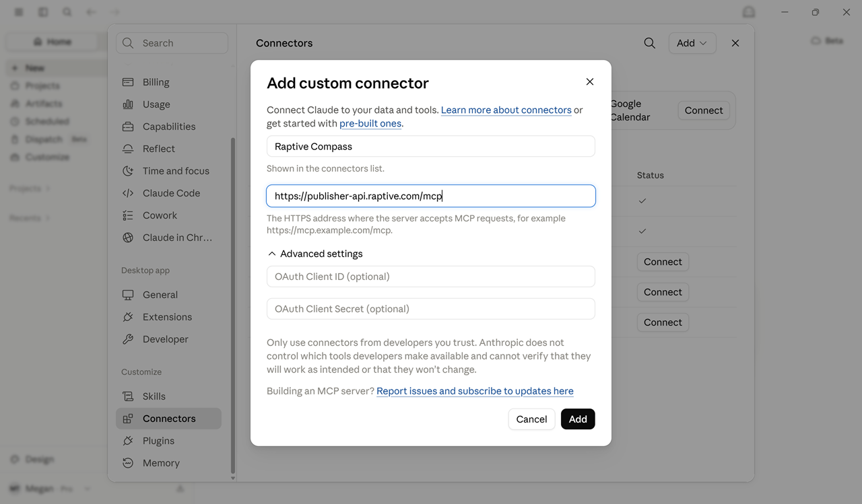Open the Learn more about connectors link
862x504 pixels.
point(506,110)
